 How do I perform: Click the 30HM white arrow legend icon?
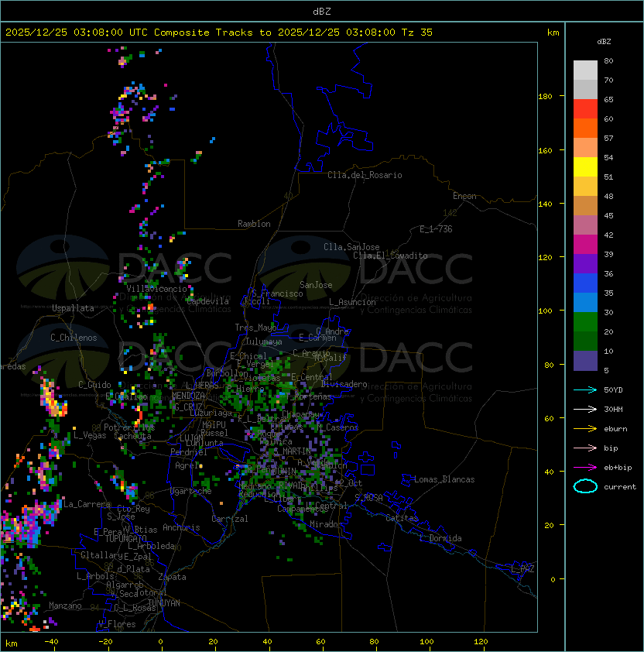pyautogui.click(x=585, y=409)
